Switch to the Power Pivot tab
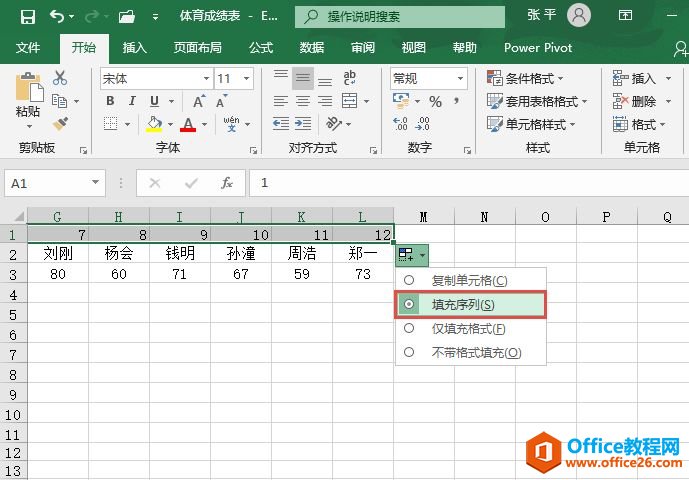 click(538, 47)
